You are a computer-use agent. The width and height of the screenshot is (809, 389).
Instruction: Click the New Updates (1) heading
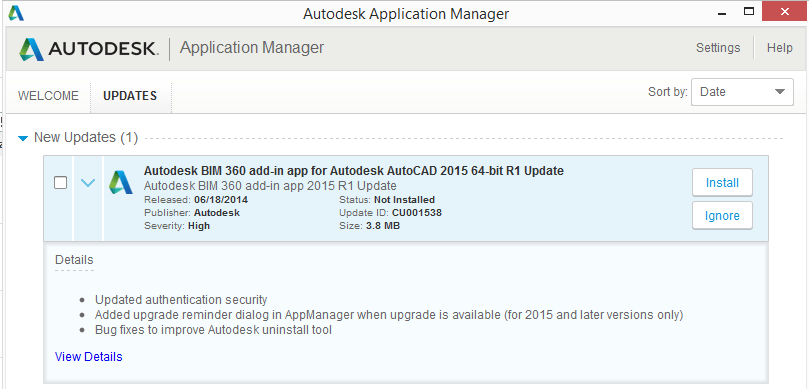(86, 138)
